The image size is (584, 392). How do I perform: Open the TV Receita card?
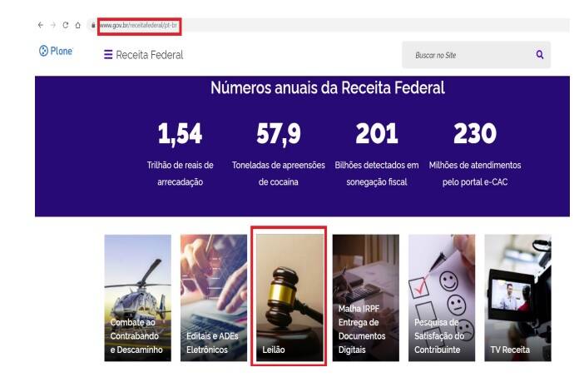[517, 298]
